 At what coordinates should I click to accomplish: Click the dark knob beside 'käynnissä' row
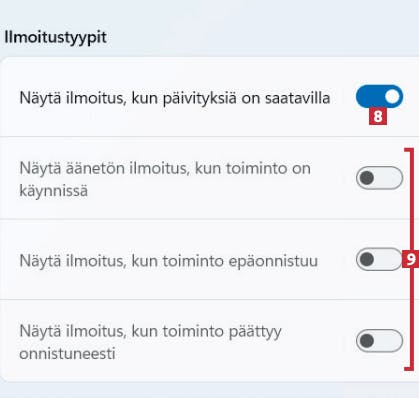(x=367, y=178)
